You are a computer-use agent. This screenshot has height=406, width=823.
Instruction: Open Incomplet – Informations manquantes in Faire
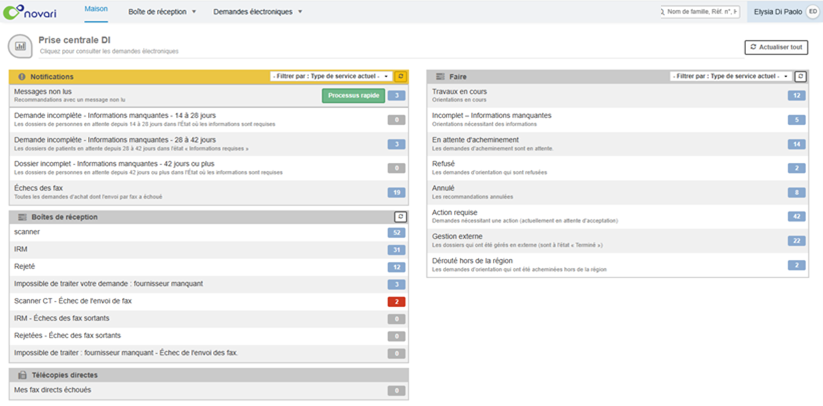pos(618,120)
